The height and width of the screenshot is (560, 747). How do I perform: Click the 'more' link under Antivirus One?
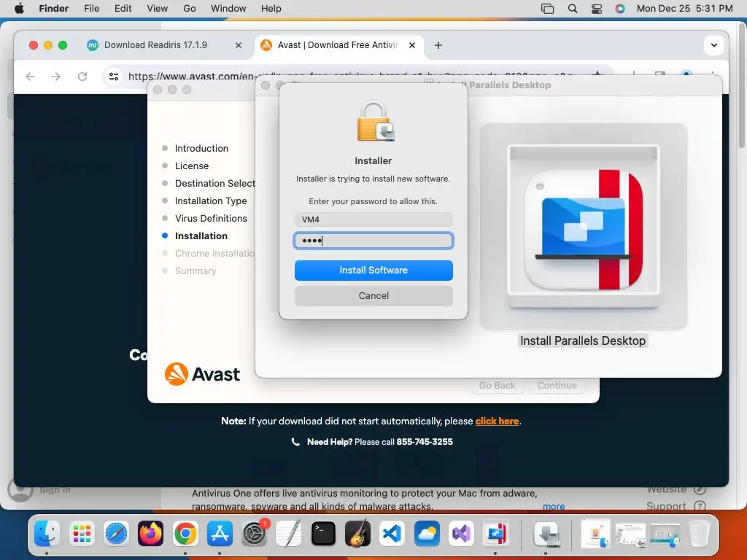(554, 506)
